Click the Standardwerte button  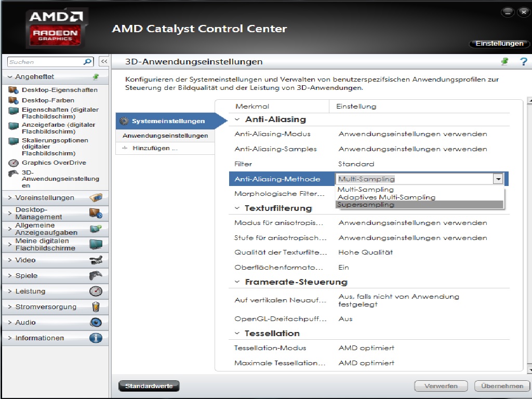click(x=149, y=386)
